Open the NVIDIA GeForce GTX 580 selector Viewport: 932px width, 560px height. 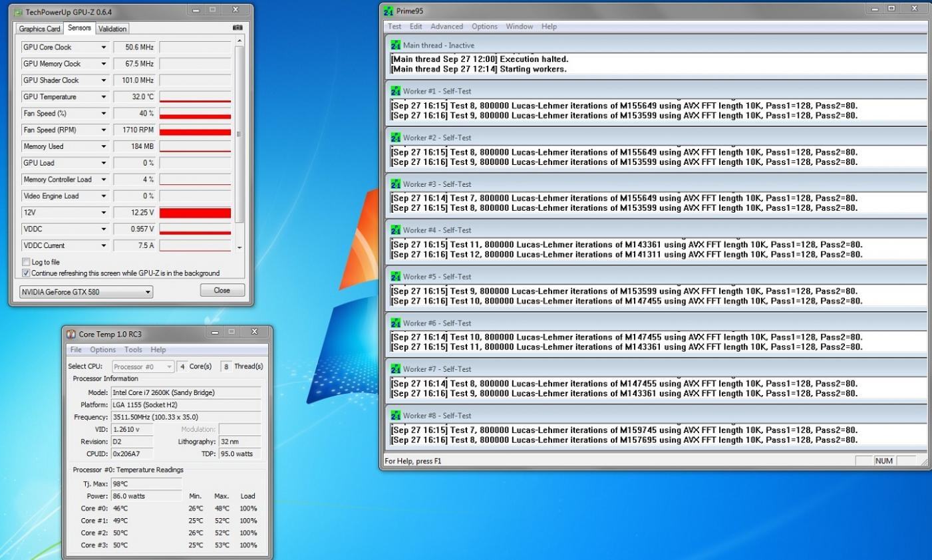tap(86, 292)
